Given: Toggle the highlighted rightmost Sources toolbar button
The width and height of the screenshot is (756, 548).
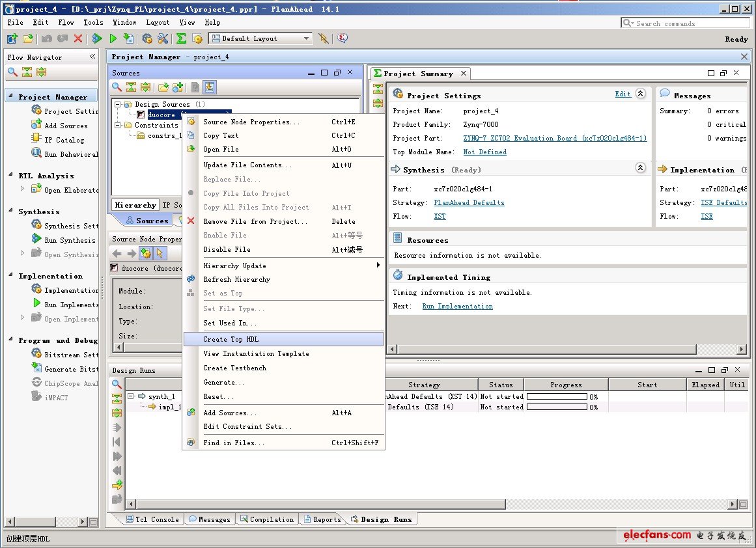Looking at the screenshot, I should pyautogui.click(x=209, y=87).
